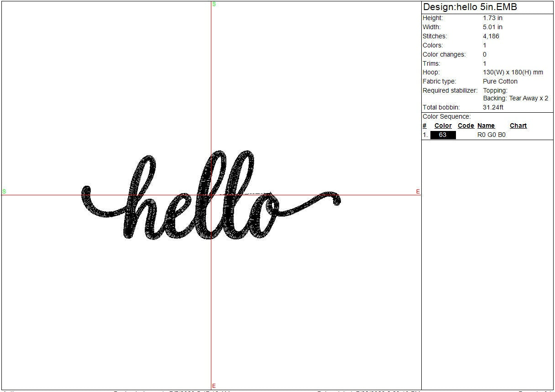Click the Backing: Tear Away x 2 text
The height and width of the screenshot is (392, 555).
515,99
